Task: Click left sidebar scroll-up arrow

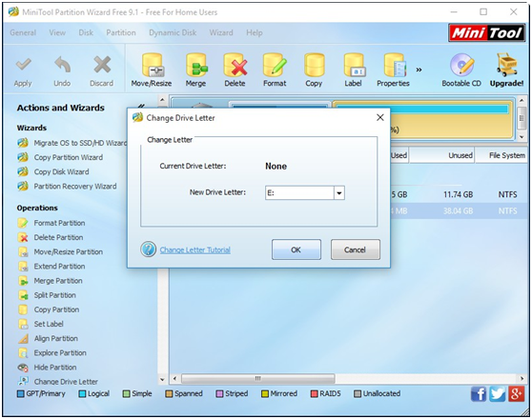Action: 162,100
